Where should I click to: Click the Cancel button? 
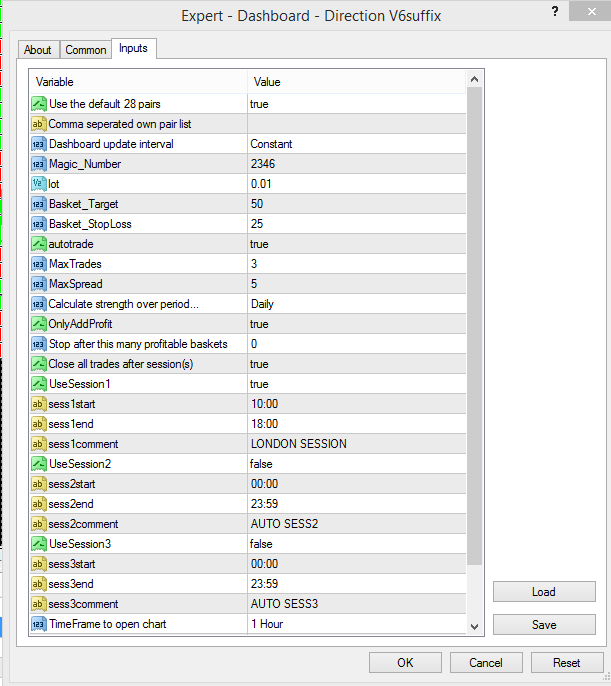click(486, 663)
